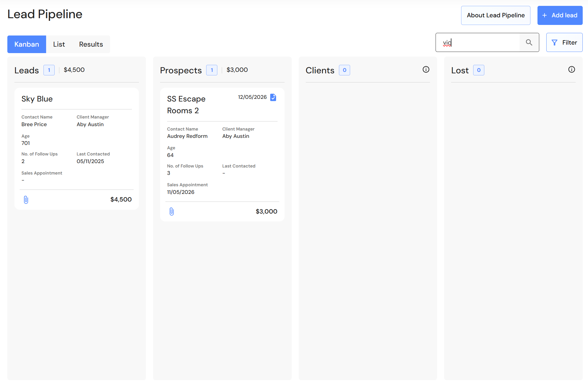Viewport: 588px width, 384px height.
Task: Click the plus icon on Add lead
Action: coord(545,15)
